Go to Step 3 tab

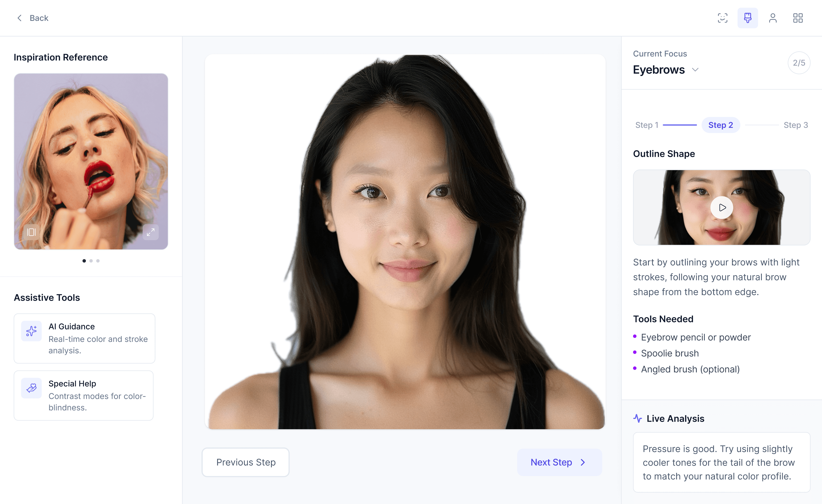(796, 125)
